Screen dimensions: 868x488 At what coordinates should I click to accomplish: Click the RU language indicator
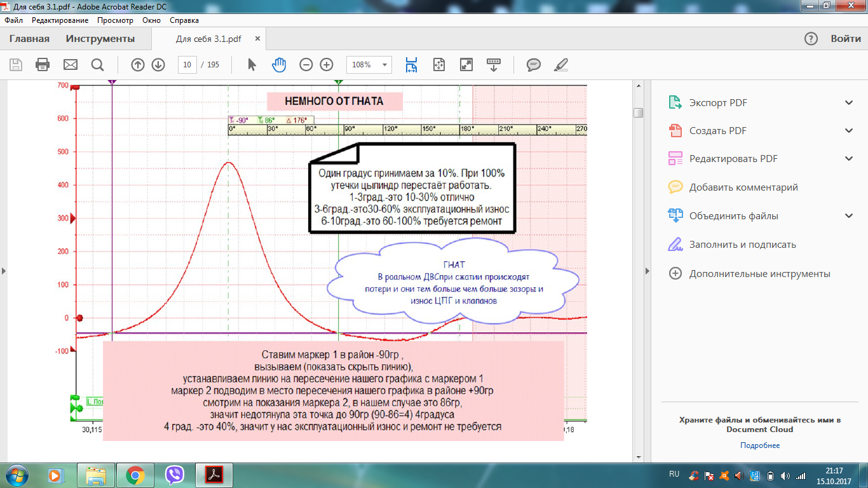674,474
